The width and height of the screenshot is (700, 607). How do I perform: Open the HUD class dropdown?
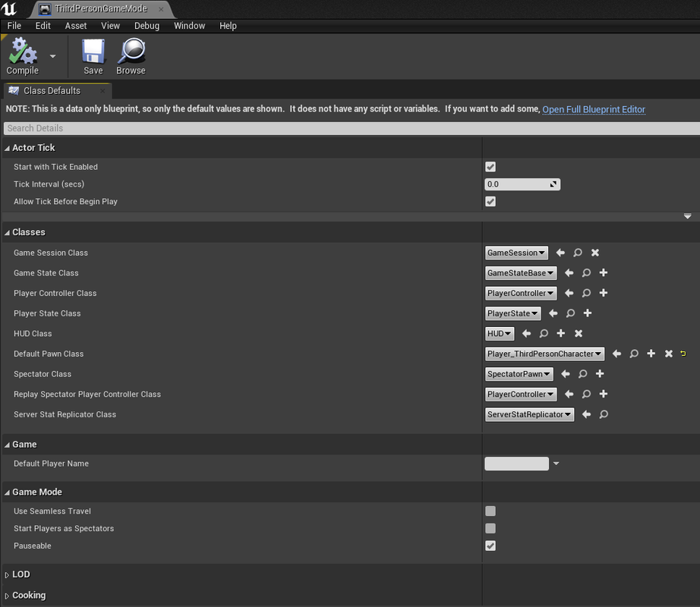coord(500,334)
